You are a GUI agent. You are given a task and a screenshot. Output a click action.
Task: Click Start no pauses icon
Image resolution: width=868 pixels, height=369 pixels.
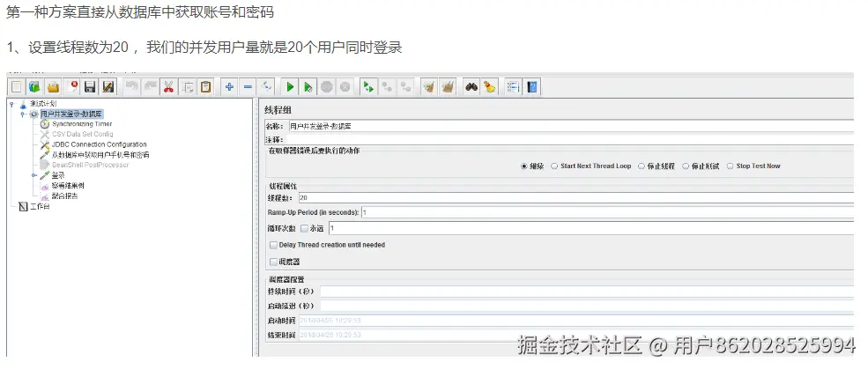(308, 87)
